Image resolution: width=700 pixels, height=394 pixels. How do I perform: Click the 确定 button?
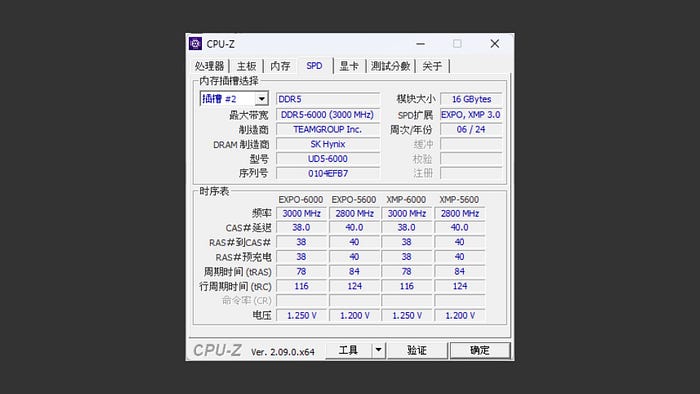pyautogui.click(x=480, y=350)
